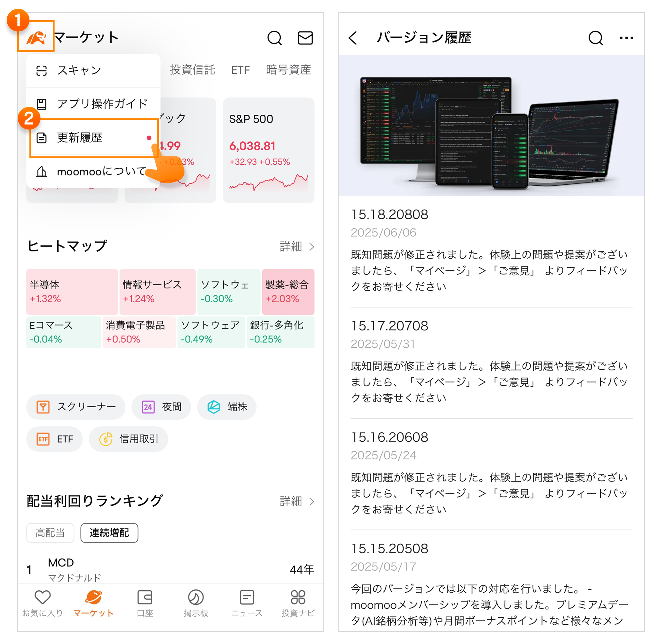Open the 掲示板 community tab
This screenshot has width=662, height=644.
196,604
